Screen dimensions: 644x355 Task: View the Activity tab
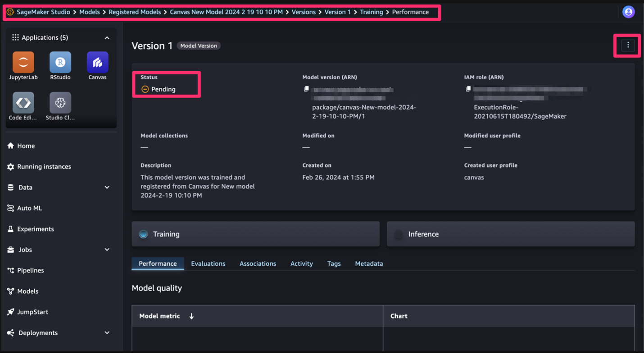pos(301,264)
